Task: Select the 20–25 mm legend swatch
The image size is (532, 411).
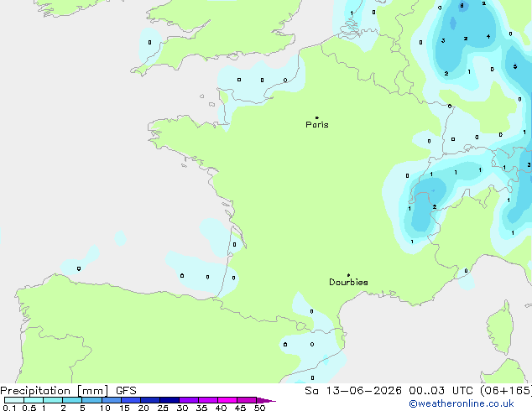Action: (x=149, y=400)
